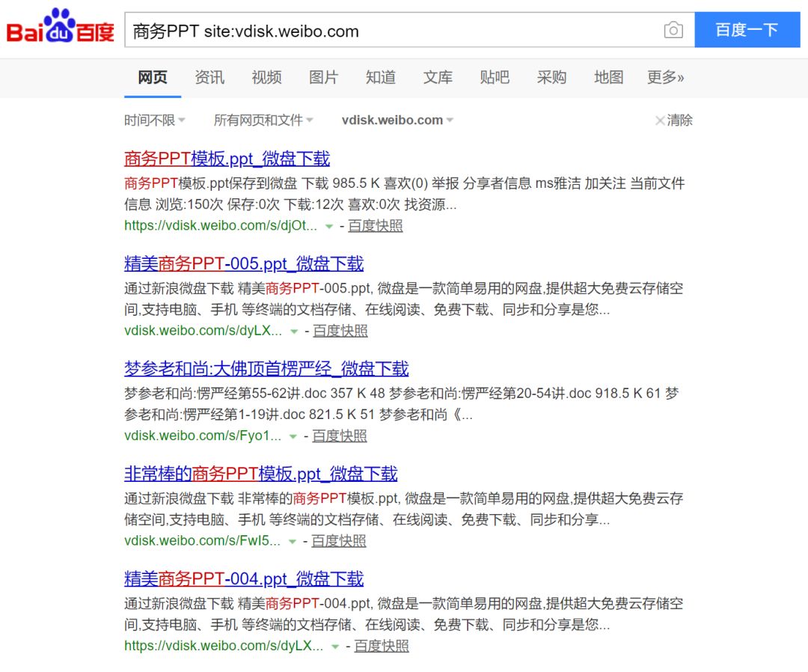Open the 非常棒的商务PPT模板.ppt result link
This screenshot has width=808, height=672.
click(x=260, y=474)
